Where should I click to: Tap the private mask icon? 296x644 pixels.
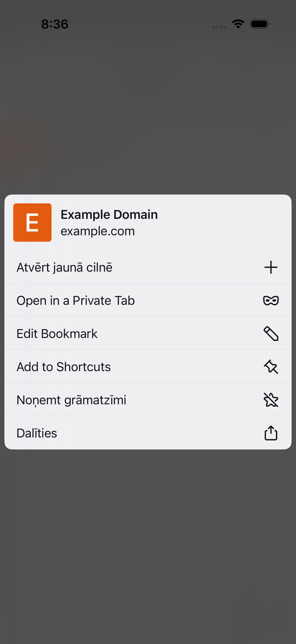271,300
